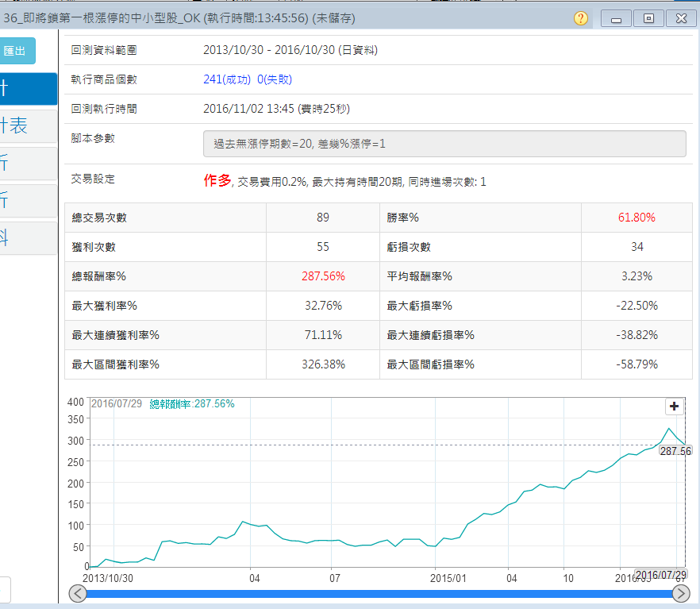Select the highlighted blue sidebar tab

click(x=28, y=89)
